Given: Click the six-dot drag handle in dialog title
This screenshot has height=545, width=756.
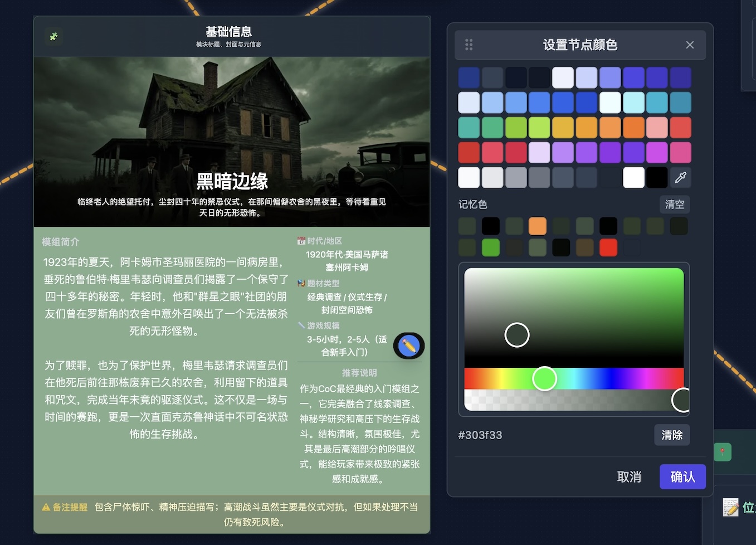Looking at the screenshot, I should pyautogui.click(x=469, y=45).
